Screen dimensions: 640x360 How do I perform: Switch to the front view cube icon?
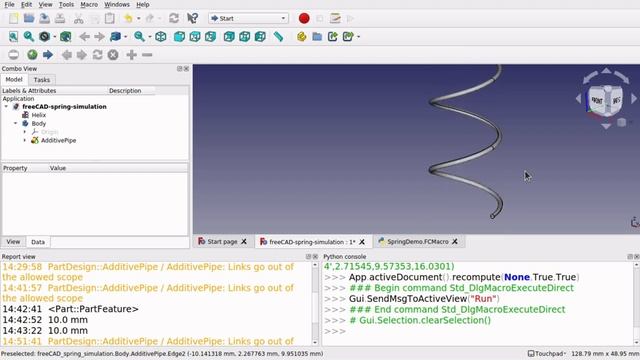[x=179, y=37]
